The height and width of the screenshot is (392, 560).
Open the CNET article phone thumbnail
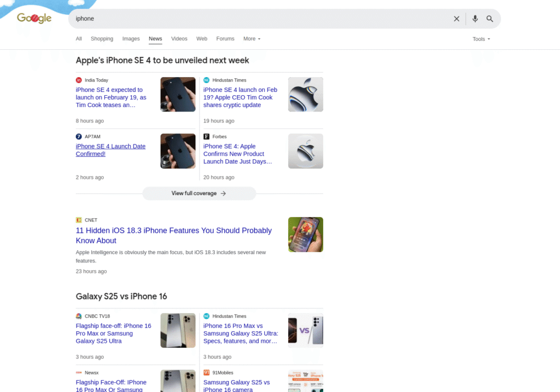(305, 235)
